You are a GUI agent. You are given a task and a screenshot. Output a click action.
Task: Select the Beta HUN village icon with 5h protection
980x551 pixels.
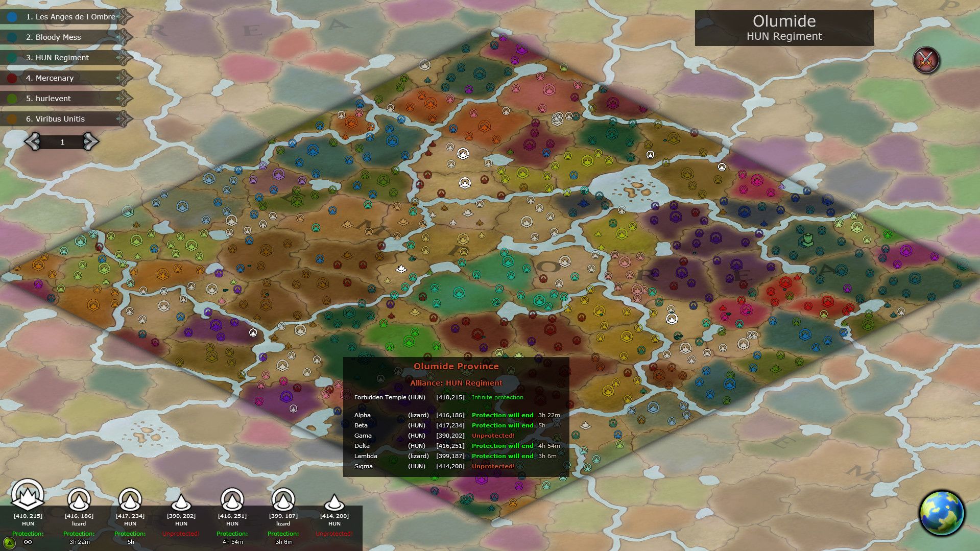tap(130, 499)
